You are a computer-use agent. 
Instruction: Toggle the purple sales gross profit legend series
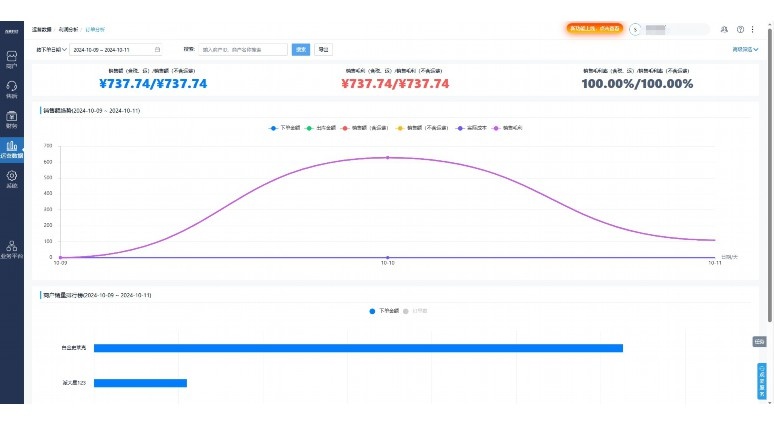point(507,128)
